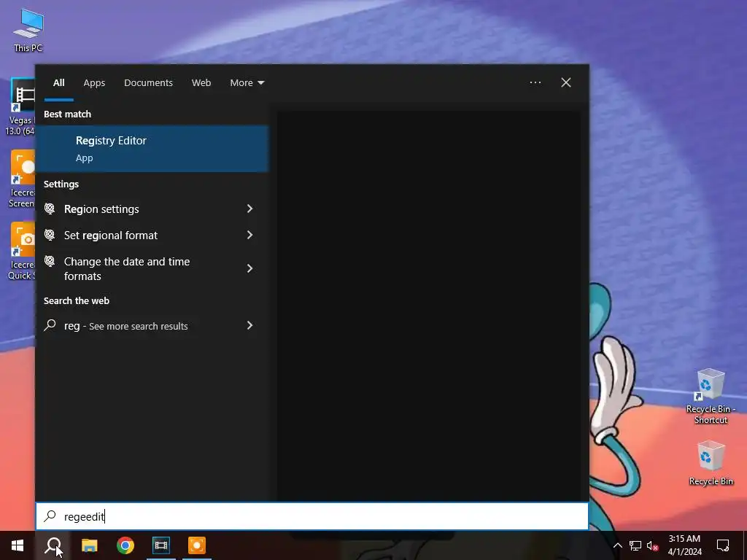Open the muted volume tray icon
747x560 pixels.
pyautogui.click(x=653, y=545)
